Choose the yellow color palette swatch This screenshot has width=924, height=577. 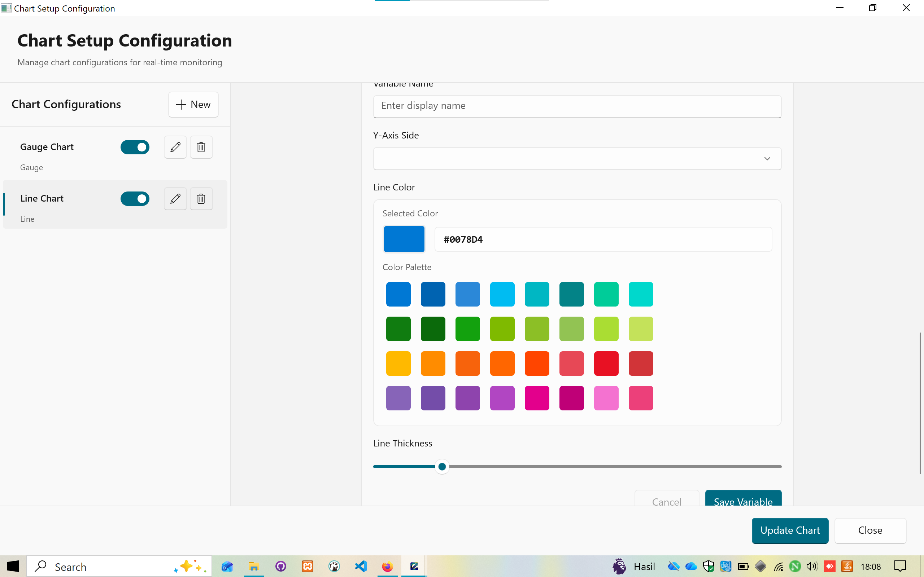(398, 363)
